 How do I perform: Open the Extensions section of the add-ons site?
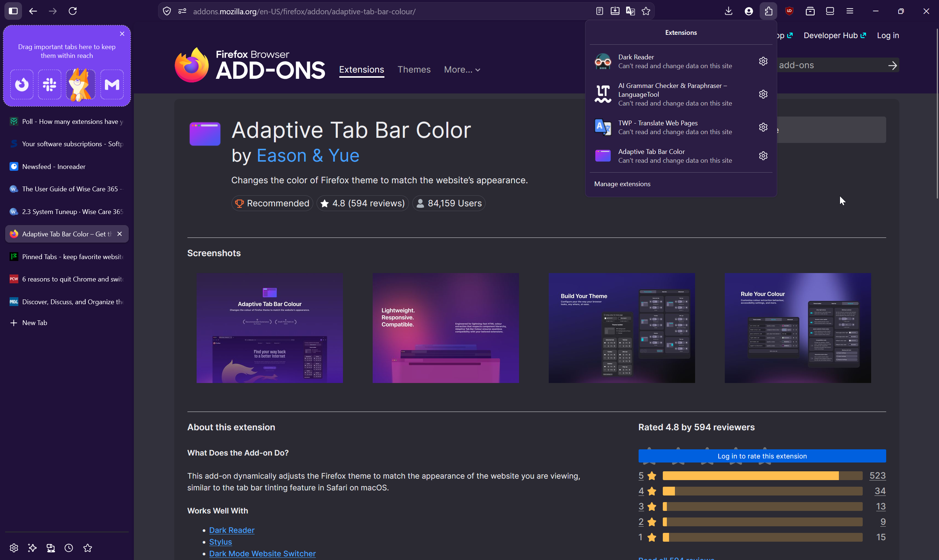361,70
